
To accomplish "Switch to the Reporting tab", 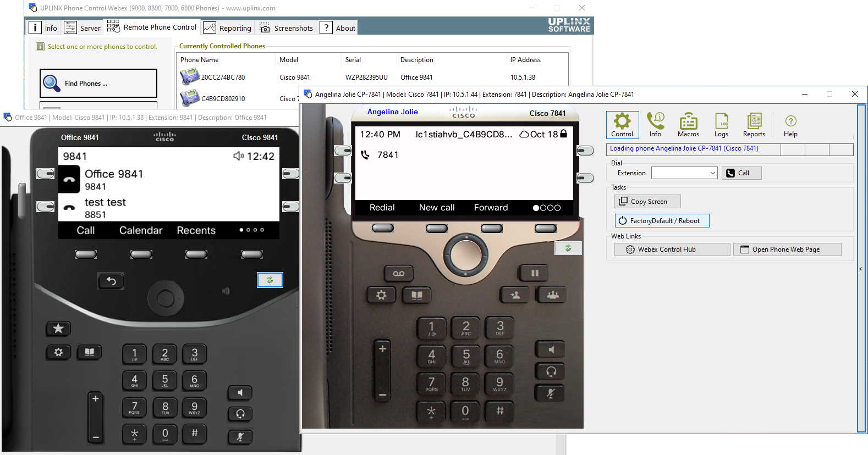I will (x=228, y=28).
